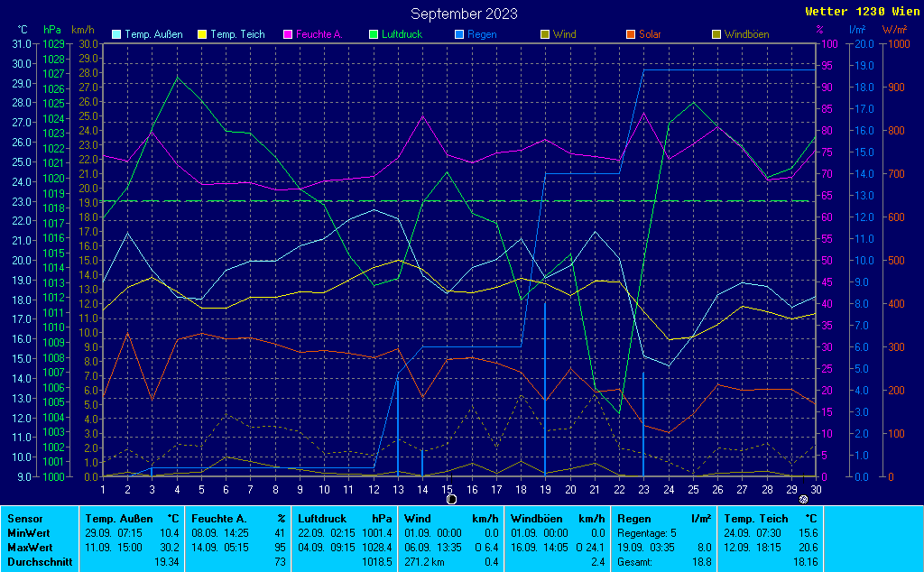Click the maximum pond temperature '20.6'

coord(808,548)
